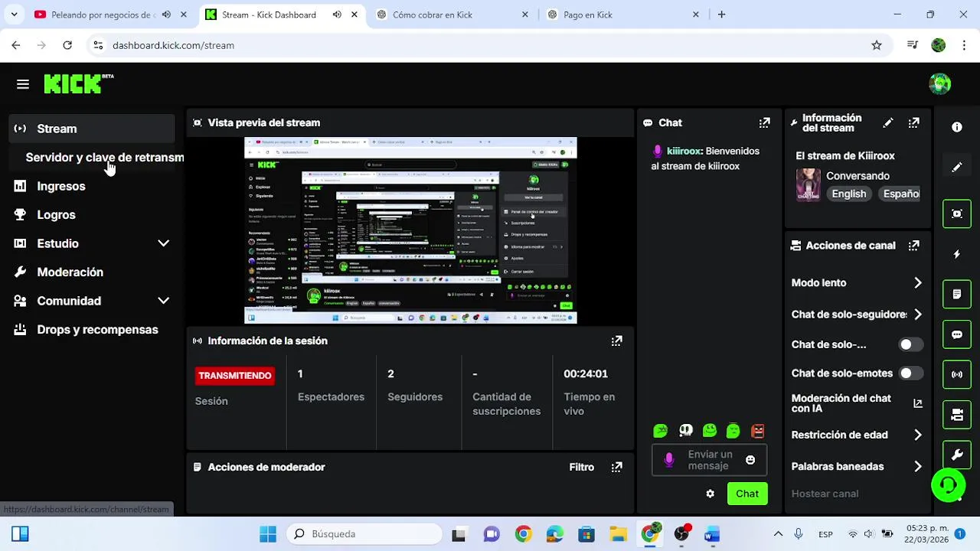This screenshot has height=551, width=980.
Task: Open Chat de solo-seguidores options
Action: (x=857, y=315)
